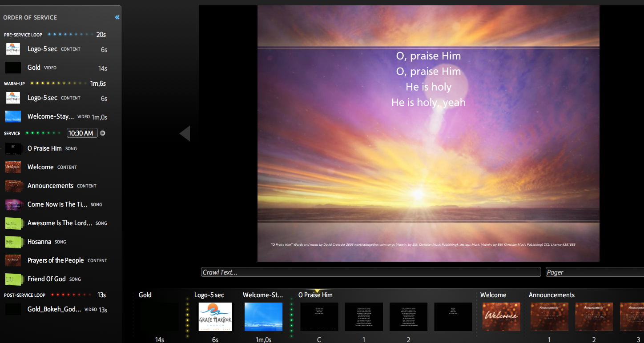
Task: Collapse the Order of Service panel
Action: (x=117, y=17)
